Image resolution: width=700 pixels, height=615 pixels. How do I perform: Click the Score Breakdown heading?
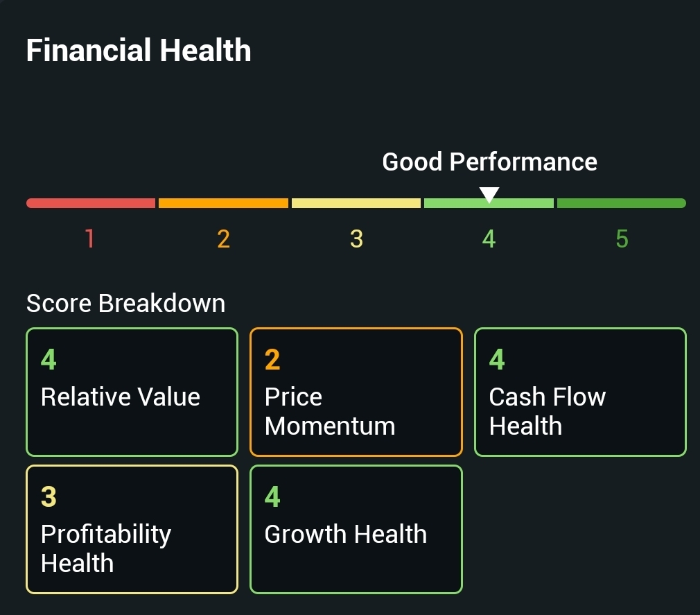coord(125,303)
